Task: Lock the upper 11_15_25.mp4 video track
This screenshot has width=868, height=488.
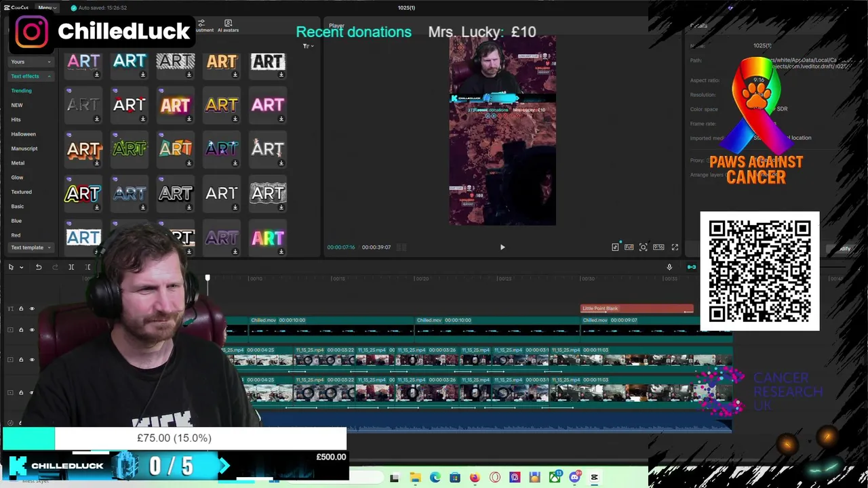Action: coord(21,360)
